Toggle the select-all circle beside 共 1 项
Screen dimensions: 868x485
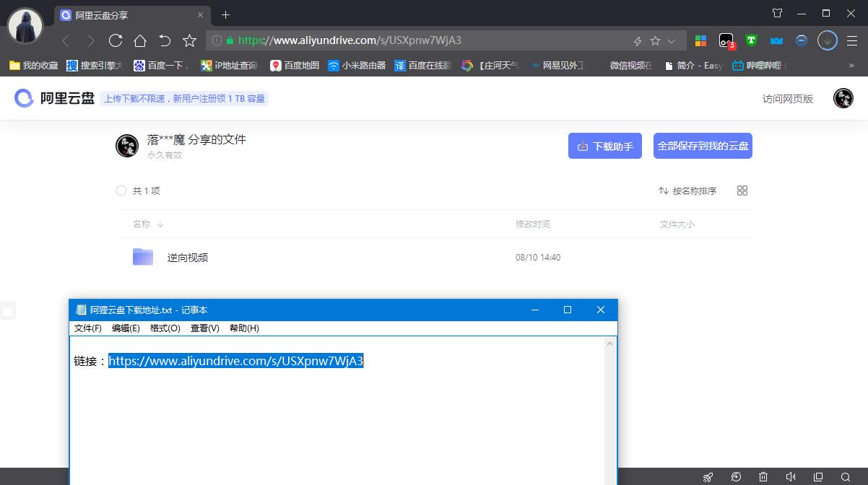121,191
